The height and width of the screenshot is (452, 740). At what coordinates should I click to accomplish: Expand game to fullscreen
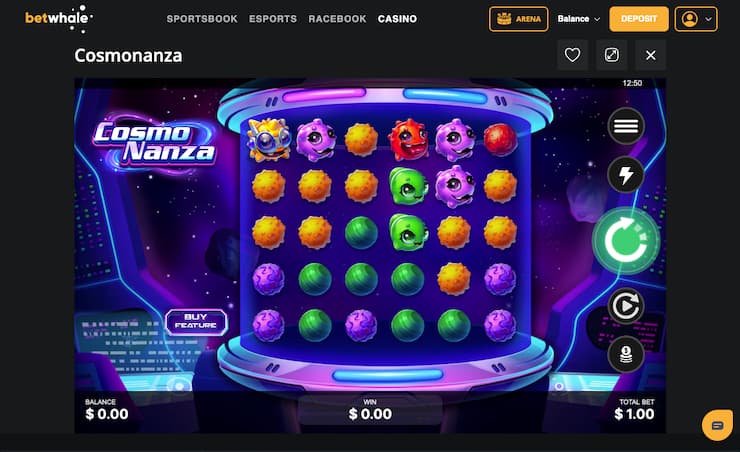pos(612,55)
